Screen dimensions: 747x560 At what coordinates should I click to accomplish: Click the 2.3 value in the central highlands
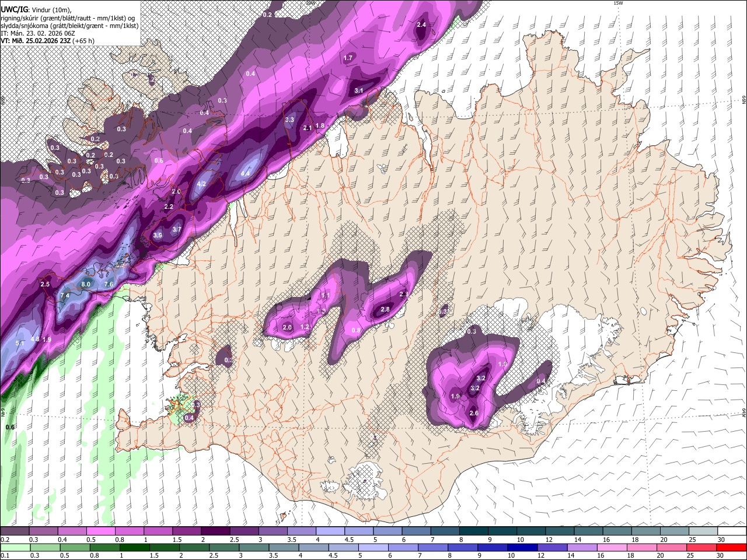404,295
